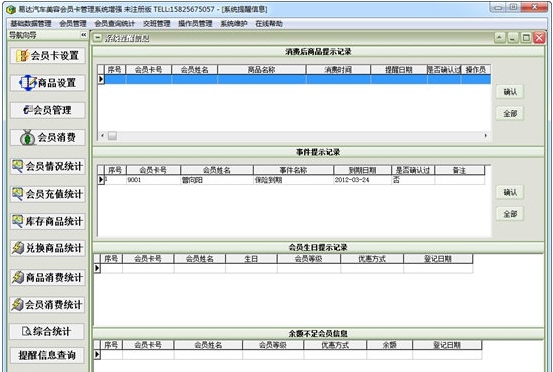
Task: Click row indicator arrow in birthday grid
Action: point(97,268)
